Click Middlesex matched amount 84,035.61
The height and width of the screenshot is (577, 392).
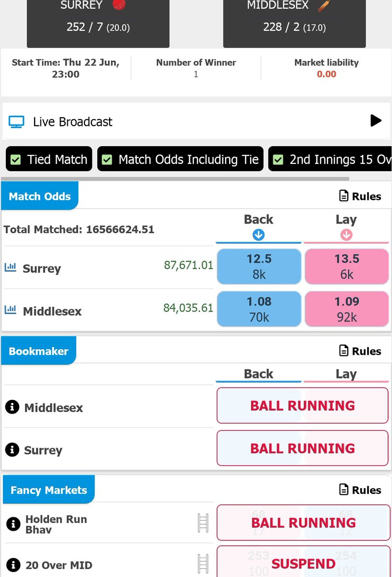tap(188, 308)
